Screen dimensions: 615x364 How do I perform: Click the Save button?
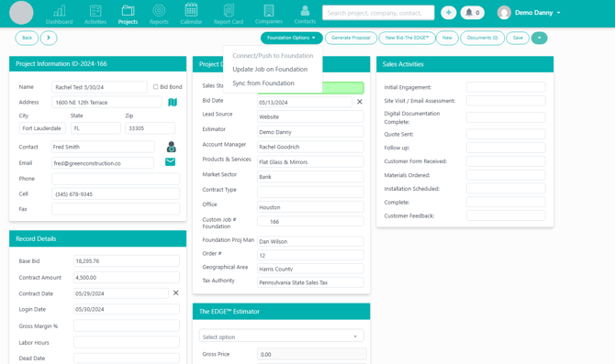[518, 38]
